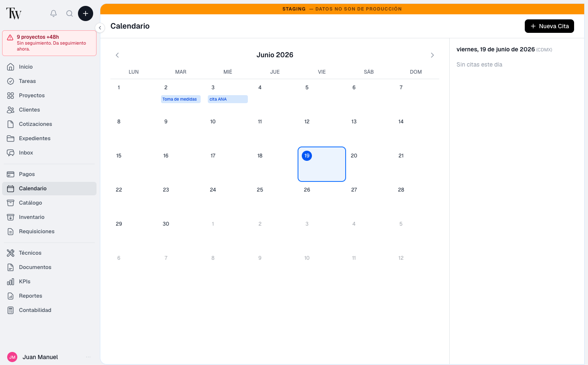Create an appointment with Nueva Cita
This screenshot has width=588, height=365.
coord(549,26)
